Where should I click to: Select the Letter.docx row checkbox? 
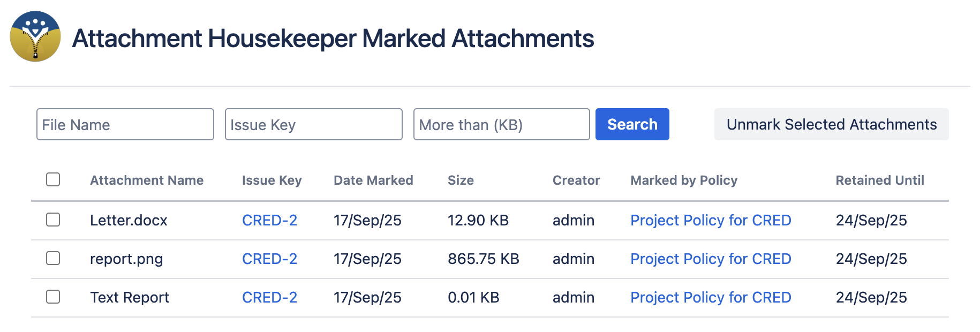53,220
